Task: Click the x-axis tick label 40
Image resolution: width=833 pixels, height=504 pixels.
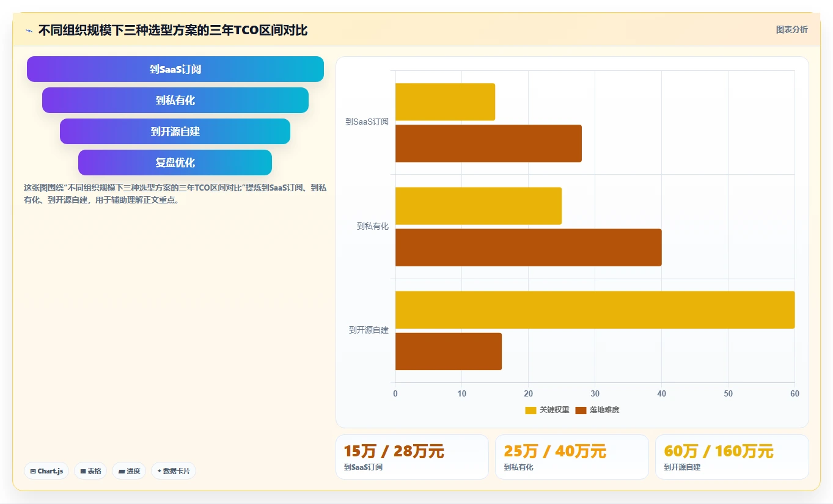Action: [x=661, y=393]
